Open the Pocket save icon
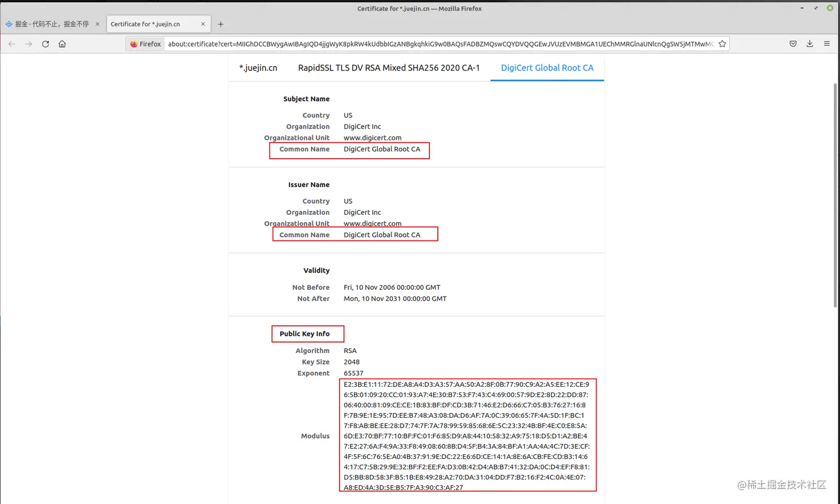840x504 pixels. point(793,44)
